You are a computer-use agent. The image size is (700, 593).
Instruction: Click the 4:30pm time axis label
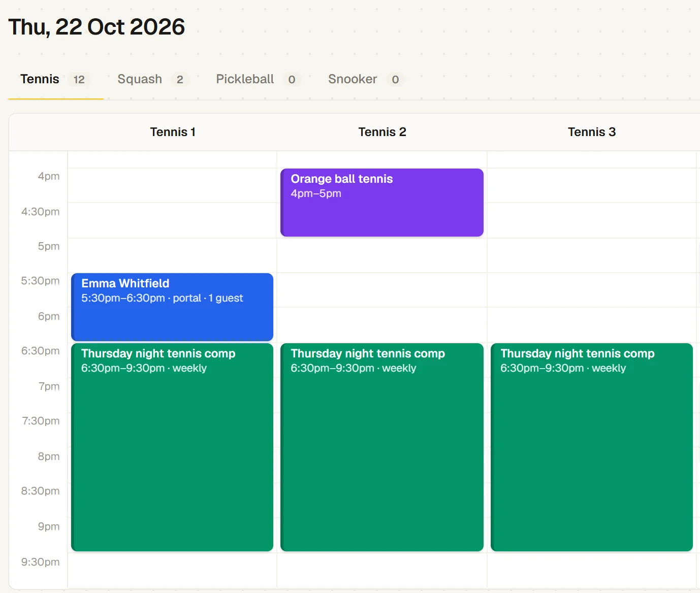click(x=41, y=212)
